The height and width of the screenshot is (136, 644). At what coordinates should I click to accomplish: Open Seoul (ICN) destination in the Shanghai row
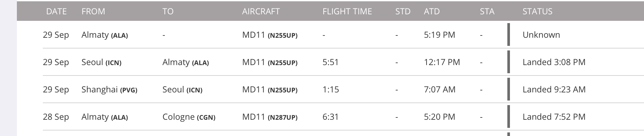(x=182, y=89)
